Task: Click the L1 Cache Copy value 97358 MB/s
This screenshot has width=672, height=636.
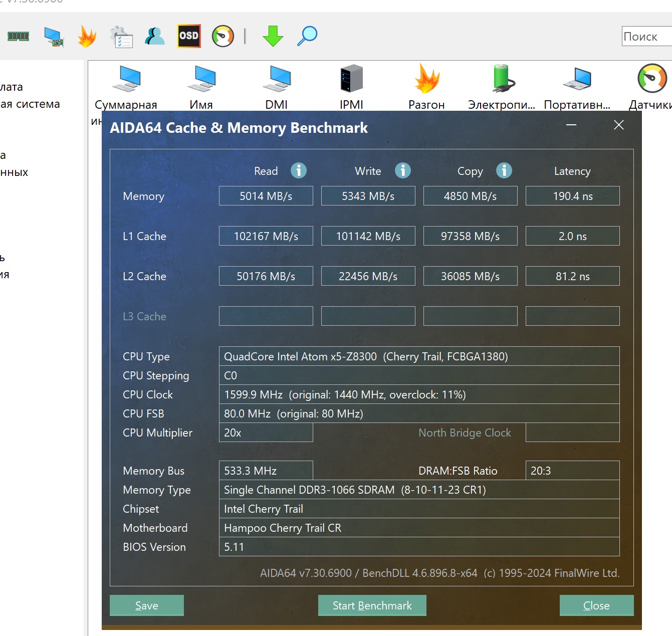Action: click(471, 236)
